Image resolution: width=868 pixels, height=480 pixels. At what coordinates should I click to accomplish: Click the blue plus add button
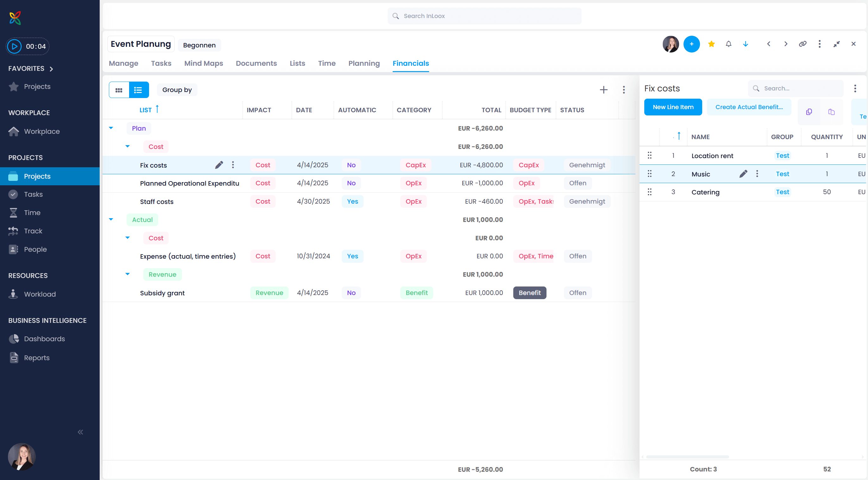tap(691, 44)
